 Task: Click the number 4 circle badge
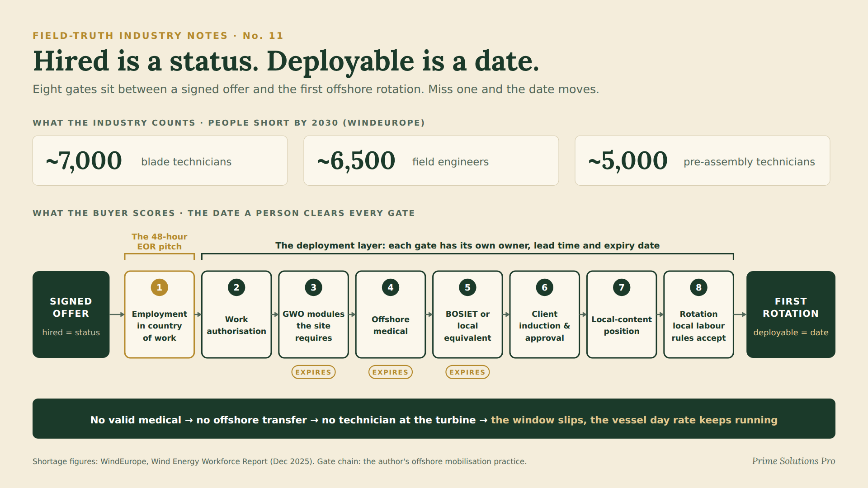(391, 287)
